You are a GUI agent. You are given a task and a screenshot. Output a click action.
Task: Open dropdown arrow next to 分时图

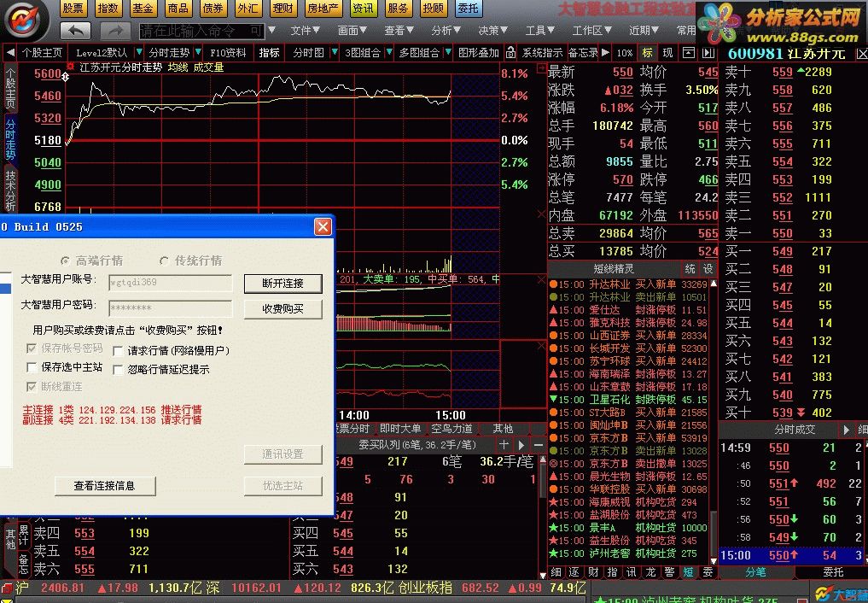(x=335, y=53)
